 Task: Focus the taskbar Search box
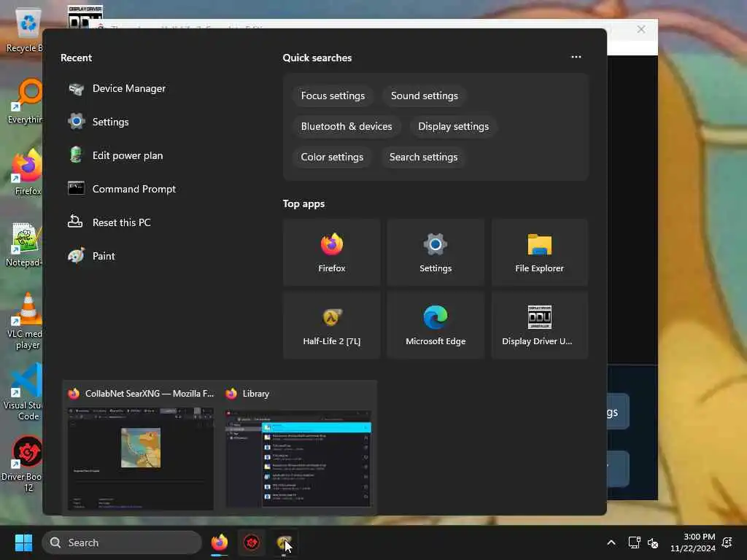pyautogui.click(x=122, y=542)
